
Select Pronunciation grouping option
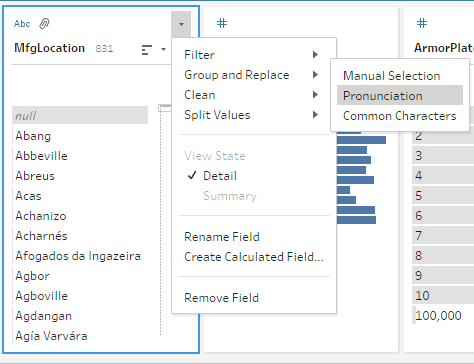[x=400, y=96]
